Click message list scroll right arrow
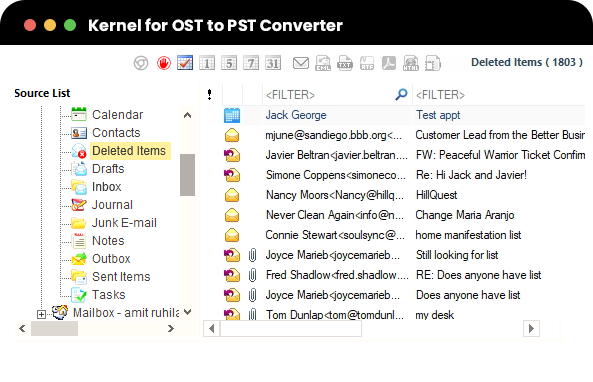This screenshot has height=382, width=593. tap(531, 329)
